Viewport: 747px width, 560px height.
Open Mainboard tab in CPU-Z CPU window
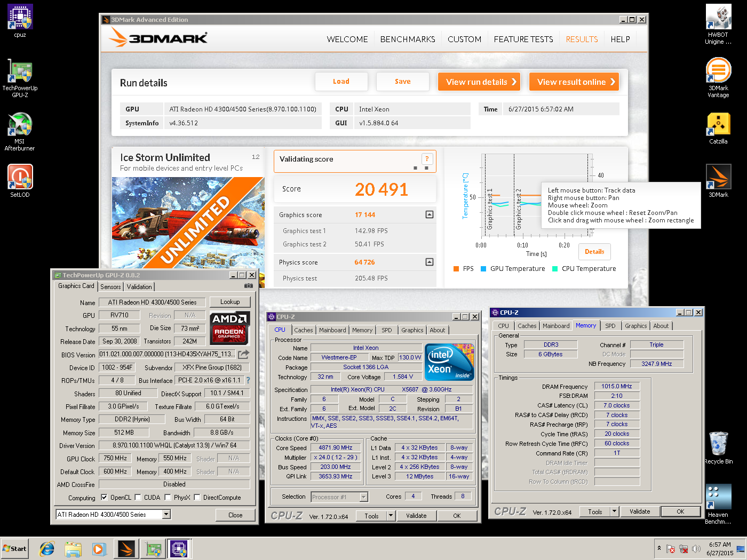(332, 330)
